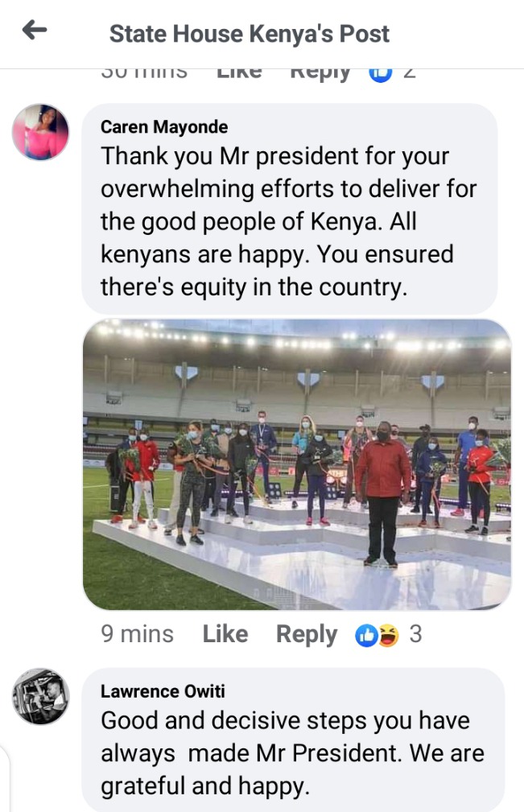Open the stadium photo attachment
524x812 pixels.
[x=297, y=464]
